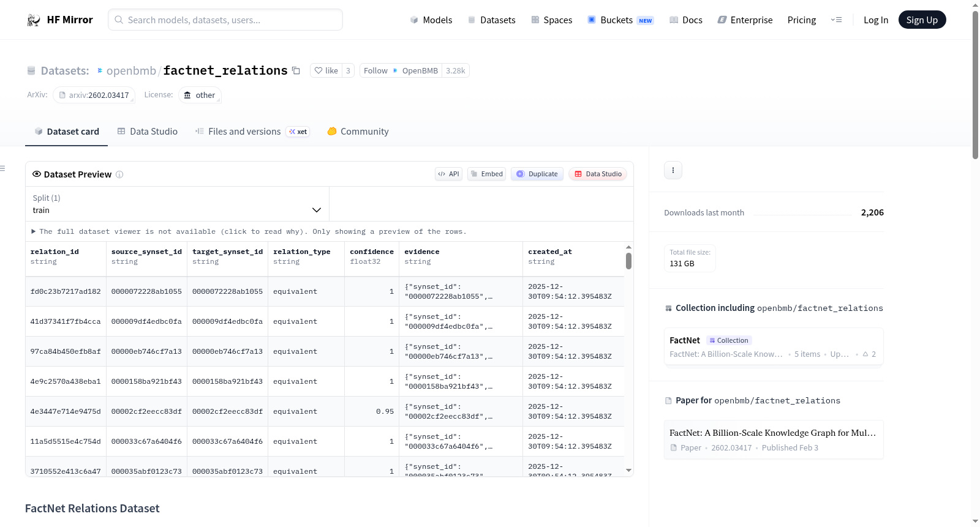Select source_synset_id cell 0000158ba921bf43
Image resolution: width=980 pixels, height=527 pixels.
[146, 381]
